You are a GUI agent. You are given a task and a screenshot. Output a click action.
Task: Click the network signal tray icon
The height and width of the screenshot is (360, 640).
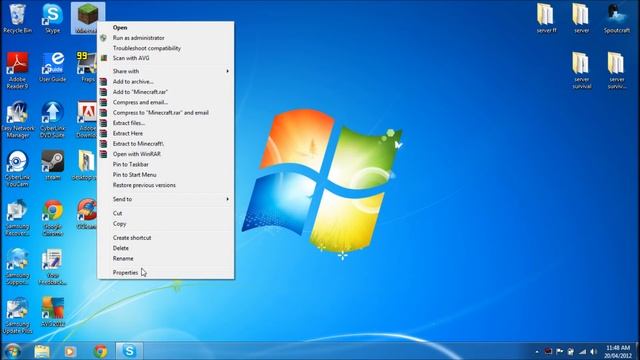coord(582,351)
